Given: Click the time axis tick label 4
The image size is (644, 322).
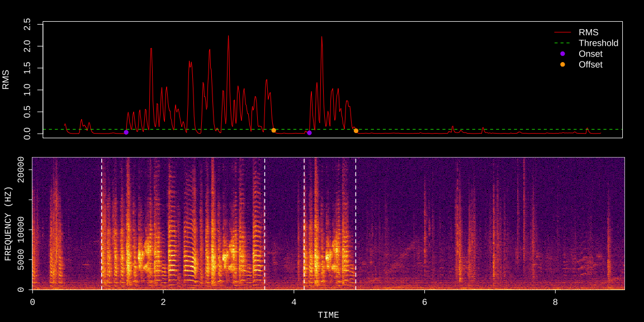Looking at the screenshot, I should click(x=293, y=302).
